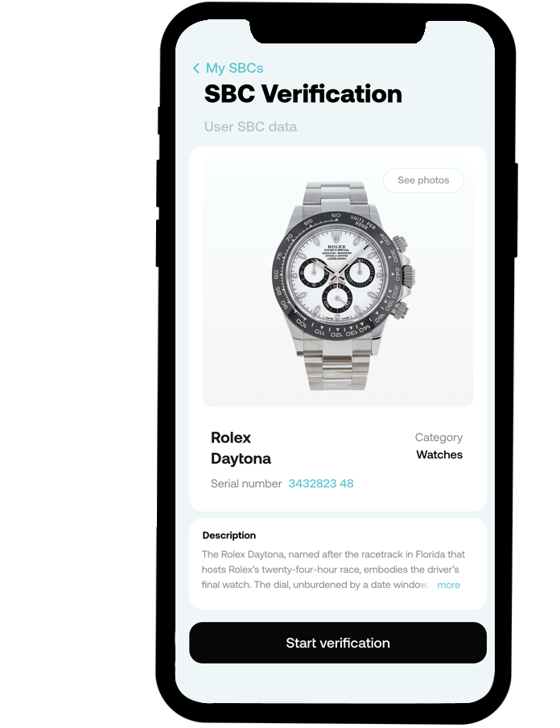The width and height of the screenshot is (560, 728).
Task: Click the Description heading
Action: 229,535
